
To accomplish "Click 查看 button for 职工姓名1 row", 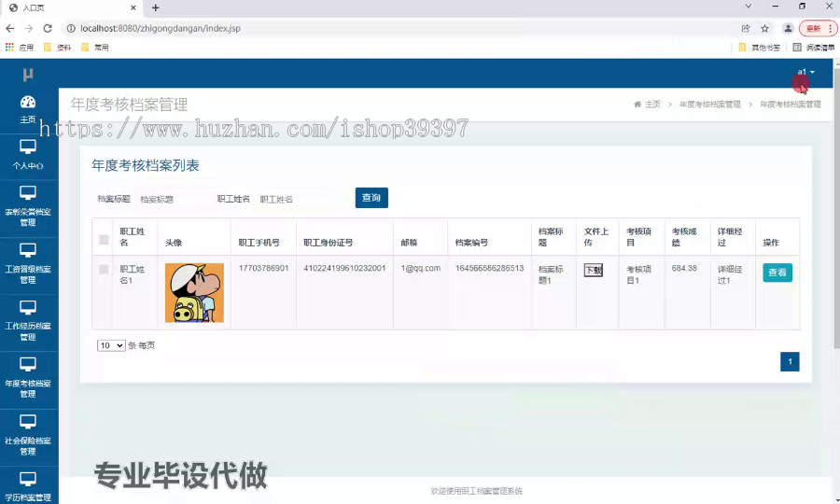I will pyautogui.click(x=777, y=273).
